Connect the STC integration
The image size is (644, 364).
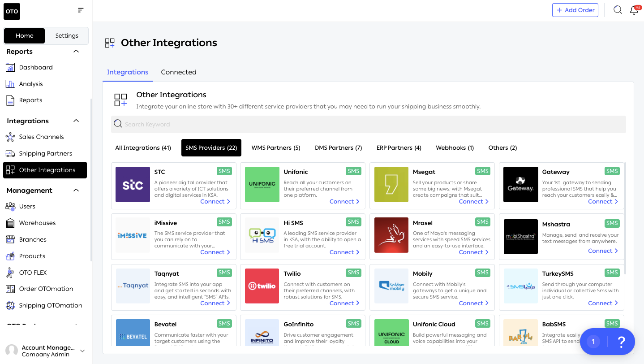(x=215, y=202)
